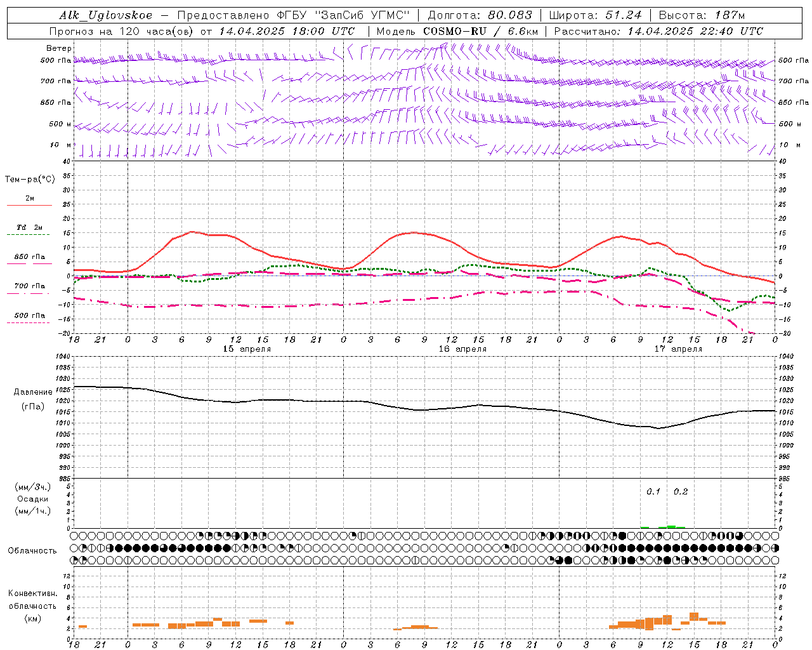Screen dimensions: 812x650
Task: Click the "Высота: 187м" header field
Action: point(702,15)
